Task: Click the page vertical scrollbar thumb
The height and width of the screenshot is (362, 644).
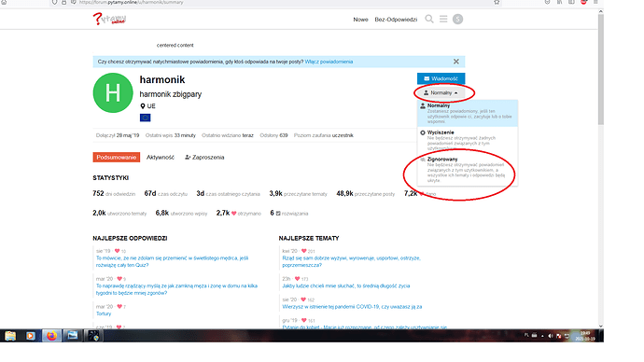Action: point(601,70)
